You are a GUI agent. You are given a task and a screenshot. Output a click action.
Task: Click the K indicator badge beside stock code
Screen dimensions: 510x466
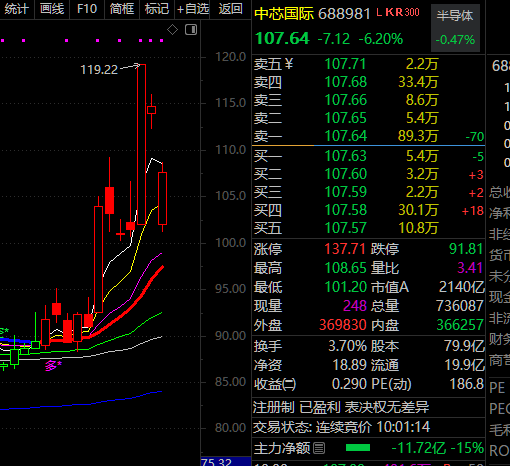(390, 12)
